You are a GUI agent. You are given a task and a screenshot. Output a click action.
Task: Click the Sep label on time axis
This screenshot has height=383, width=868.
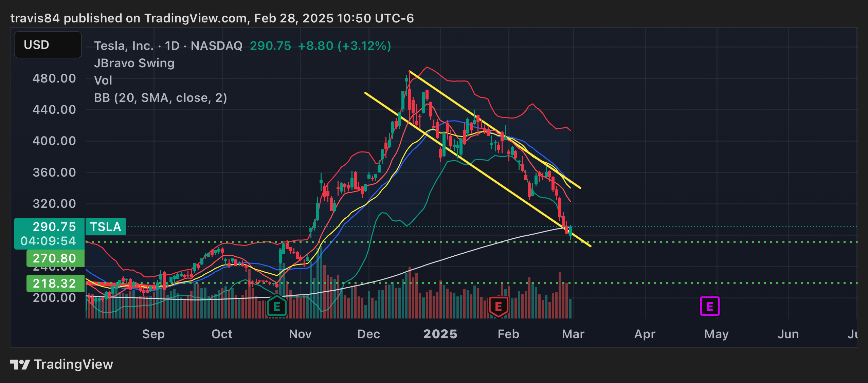153,334
